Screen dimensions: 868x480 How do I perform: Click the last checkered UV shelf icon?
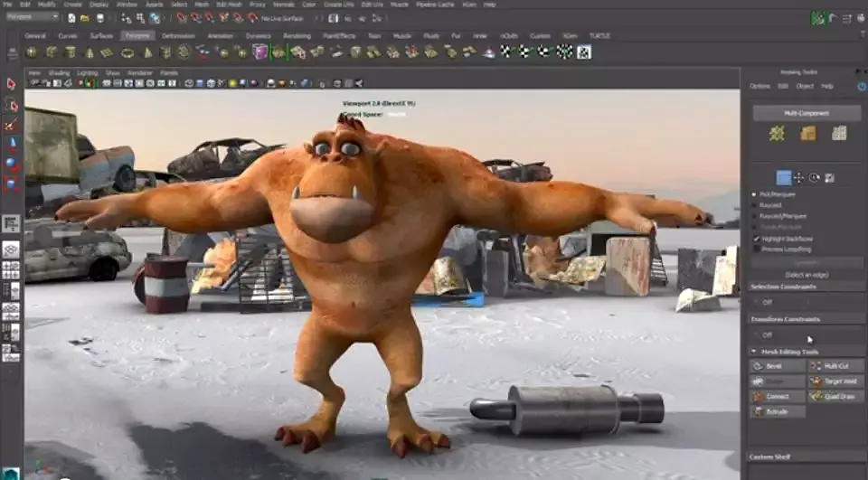584,52
